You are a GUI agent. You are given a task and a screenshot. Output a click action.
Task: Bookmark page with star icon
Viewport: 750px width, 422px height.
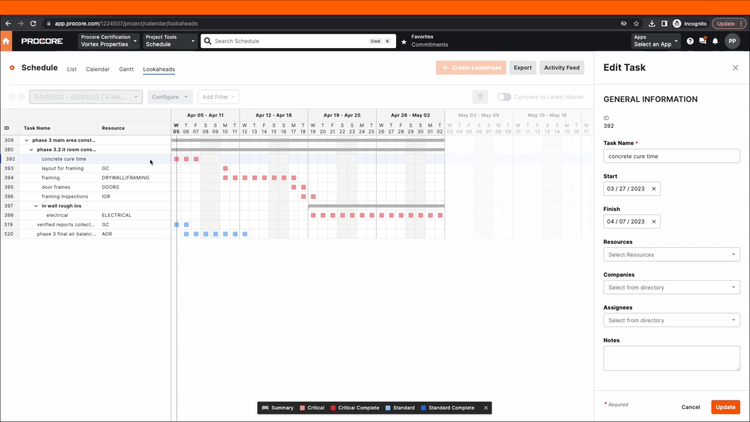[x=636, y=23]
